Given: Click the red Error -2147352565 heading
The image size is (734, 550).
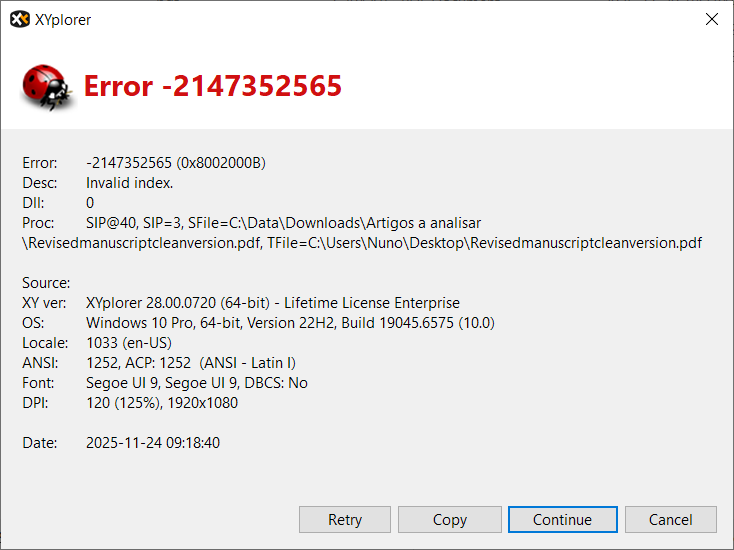Looking at the screenshot, I should point(212,87).
